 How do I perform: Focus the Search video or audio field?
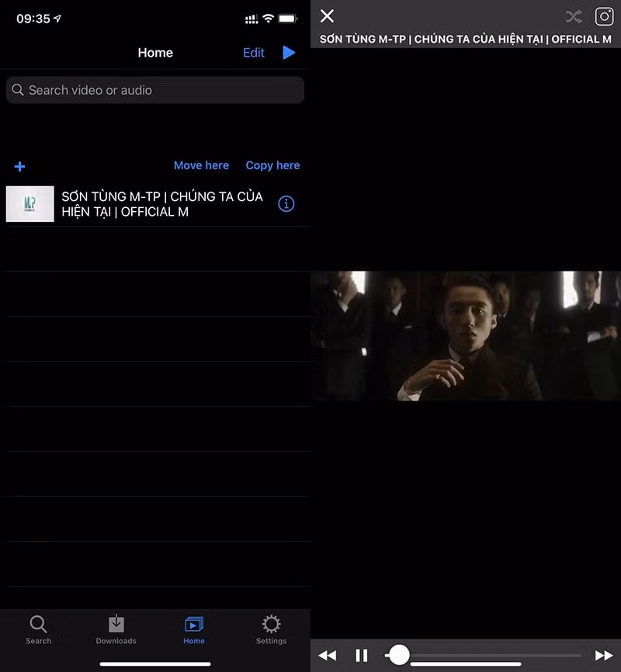tap(155, 90)
